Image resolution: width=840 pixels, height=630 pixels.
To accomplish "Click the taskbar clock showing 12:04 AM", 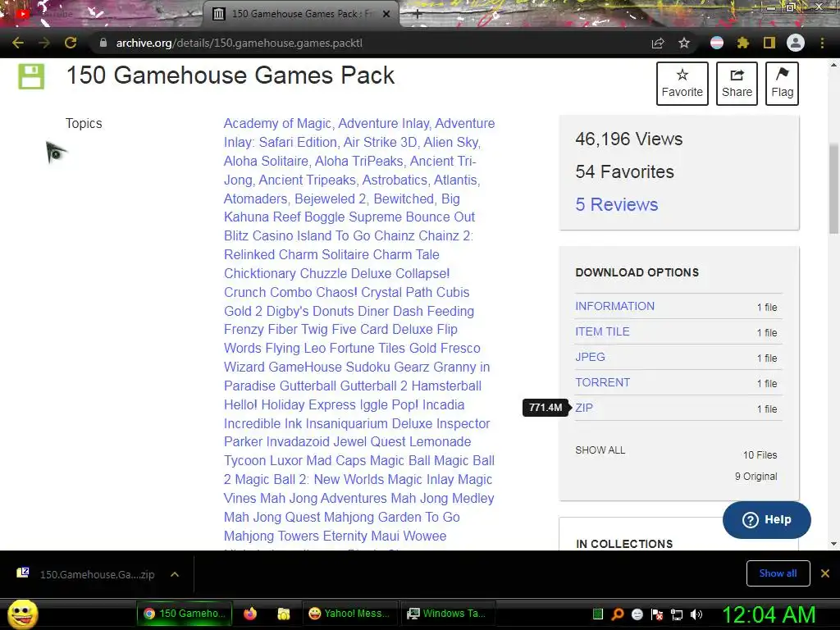I will point(769,614).
